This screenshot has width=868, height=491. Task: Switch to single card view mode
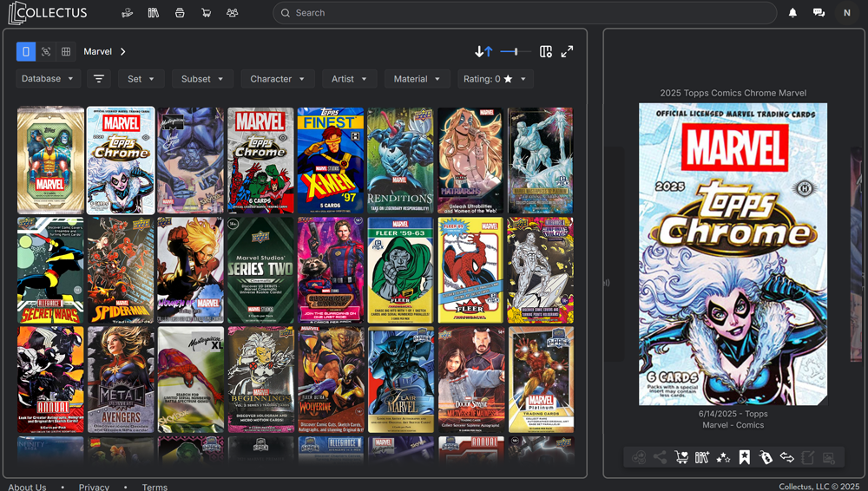coord(26,51)
